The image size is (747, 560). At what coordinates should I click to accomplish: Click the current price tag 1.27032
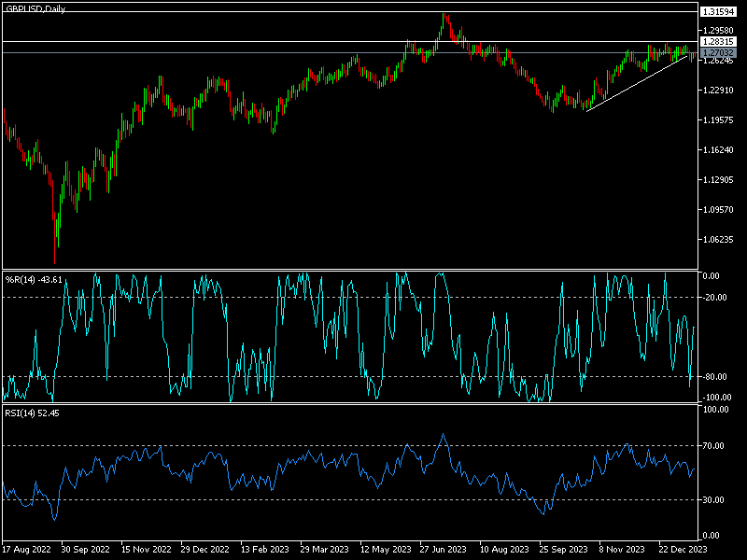click(718, 53)
